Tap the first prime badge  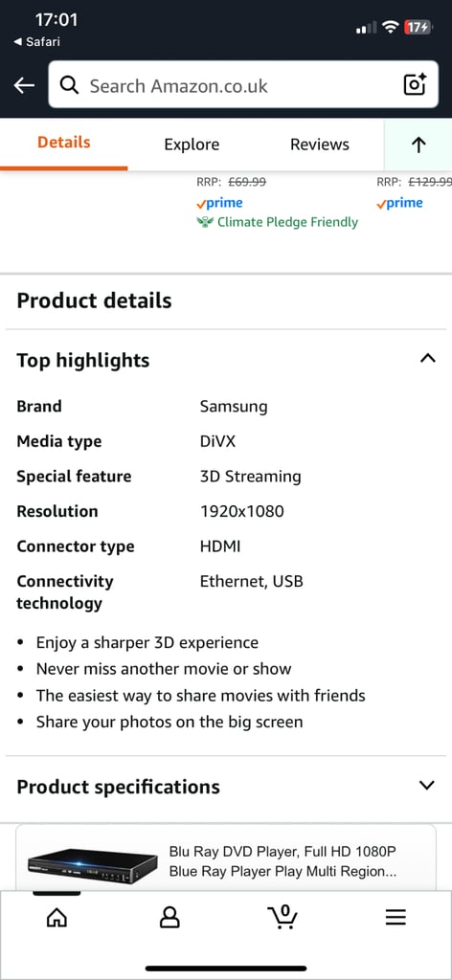tap(219, 203)
